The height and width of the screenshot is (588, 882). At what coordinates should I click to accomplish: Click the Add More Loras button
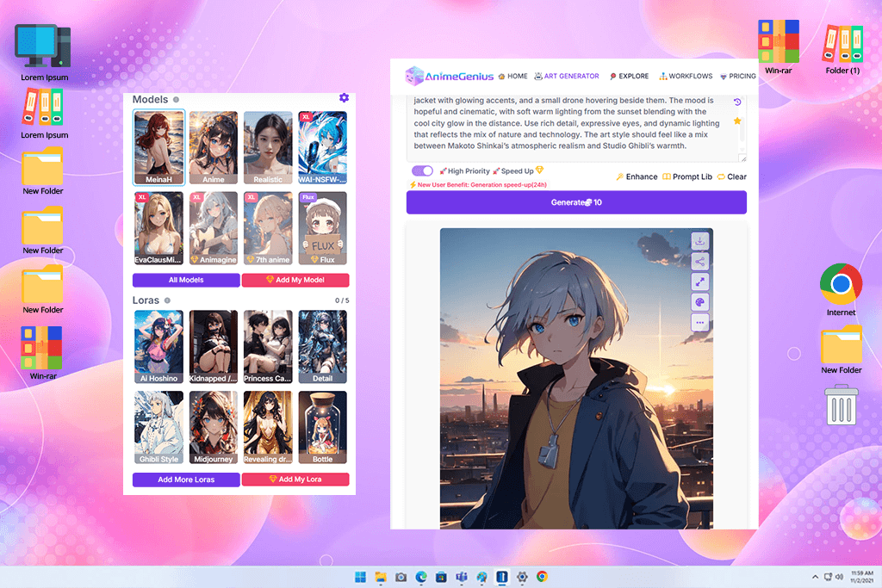tap(186, 480)
